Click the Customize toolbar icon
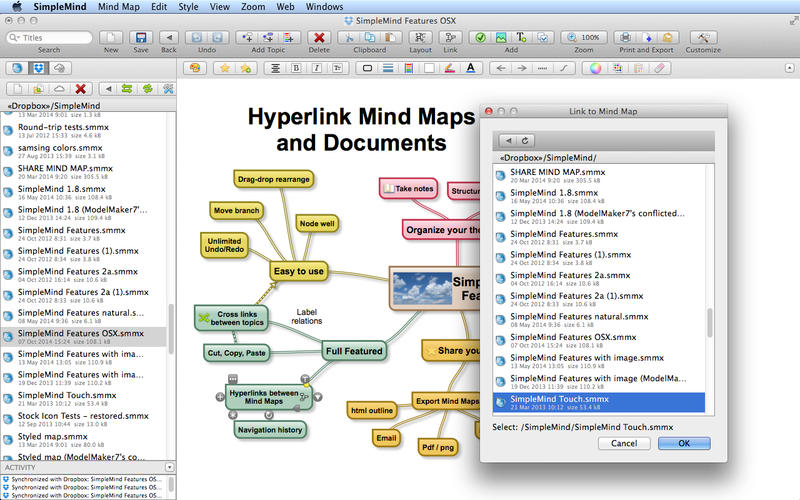The image size is (800, 500). [x=702, y=38]
